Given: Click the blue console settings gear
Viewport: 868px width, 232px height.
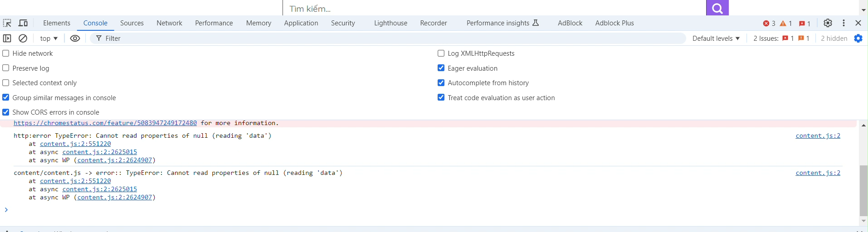Looking at the screenshot, I should pyautogui.click(x=858, y=39).
